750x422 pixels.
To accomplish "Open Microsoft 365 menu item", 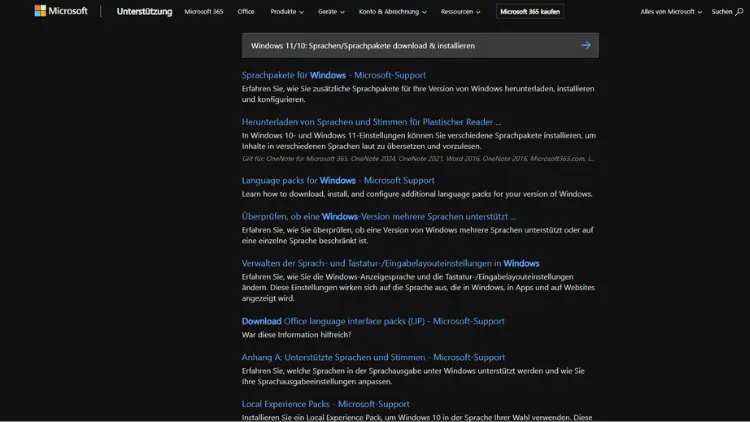I will point(204,11).
